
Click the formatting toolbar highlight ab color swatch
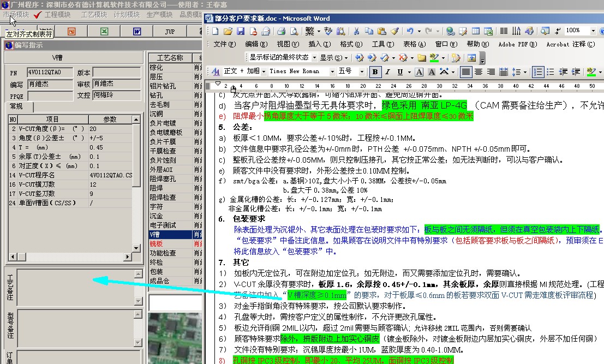click(591, 71)
